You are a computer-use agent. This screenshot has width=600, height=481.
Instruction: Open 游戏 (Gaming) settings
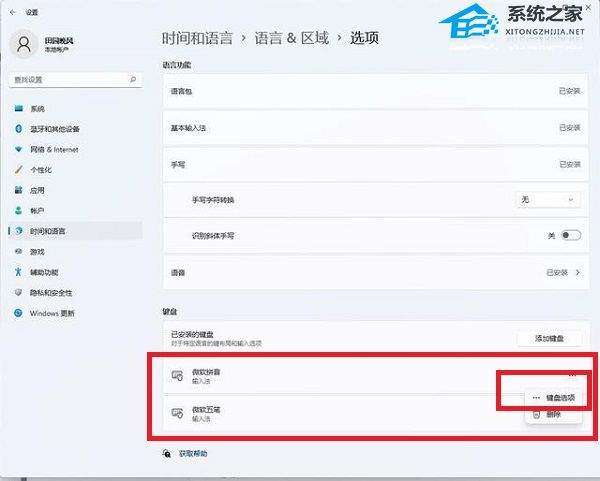point(37,251)
